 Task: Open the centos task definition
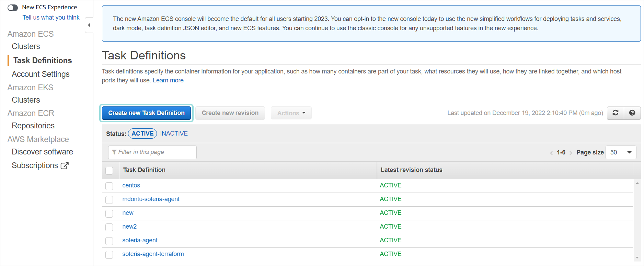tap(131, 185)
